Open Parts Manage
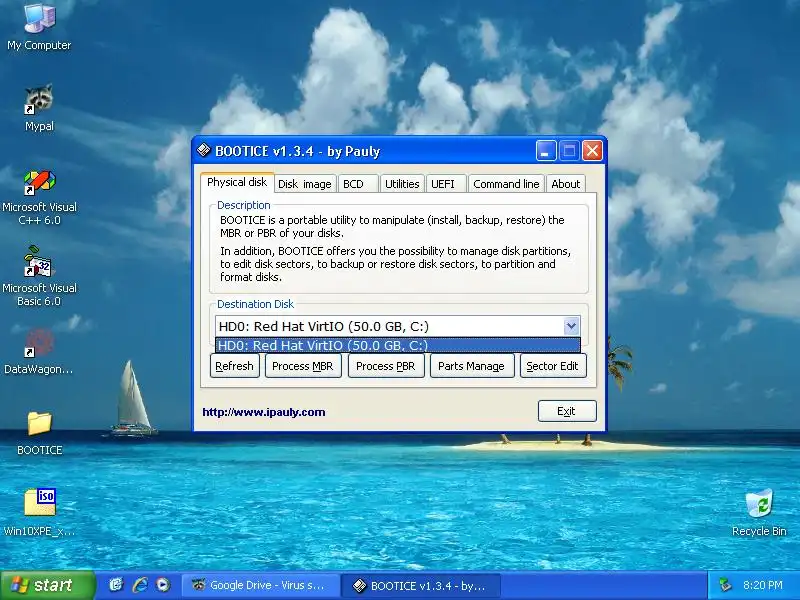Image resolution: width=800 pixels, height=600 pixels. [x=472, y=366]
